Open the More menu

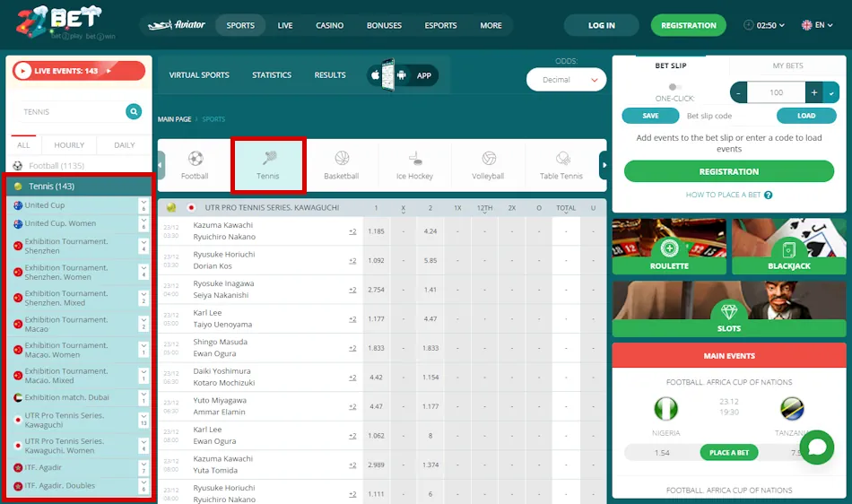491,25
